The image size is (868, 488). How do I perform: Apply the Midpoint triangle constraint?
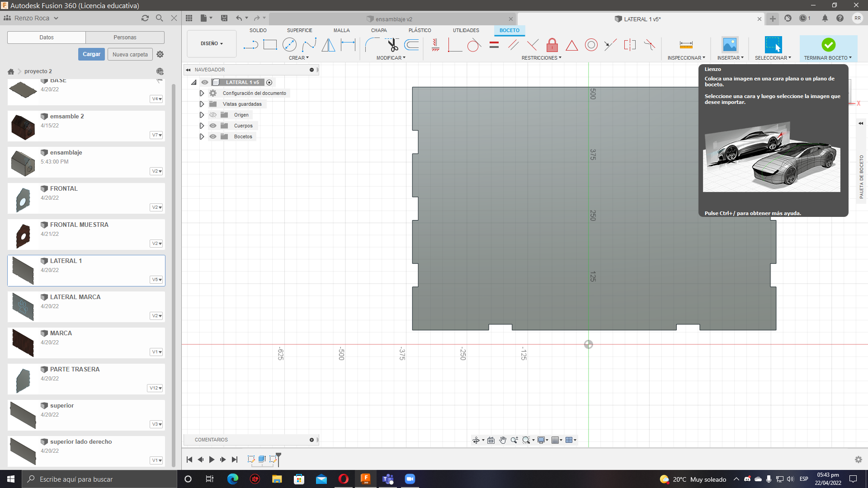(571, 45)
